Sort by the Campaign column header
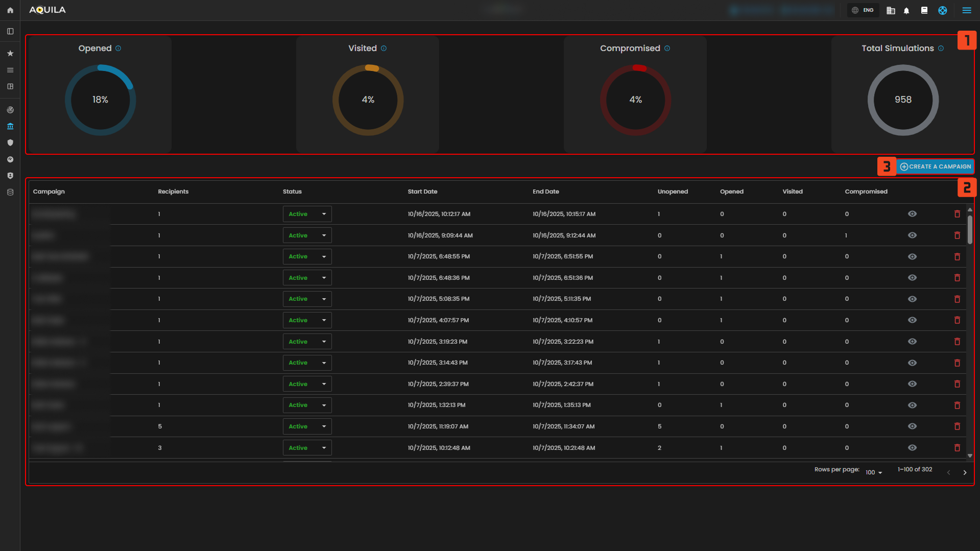The height and width of the screenshot is (551, 980). click(49, 191)
